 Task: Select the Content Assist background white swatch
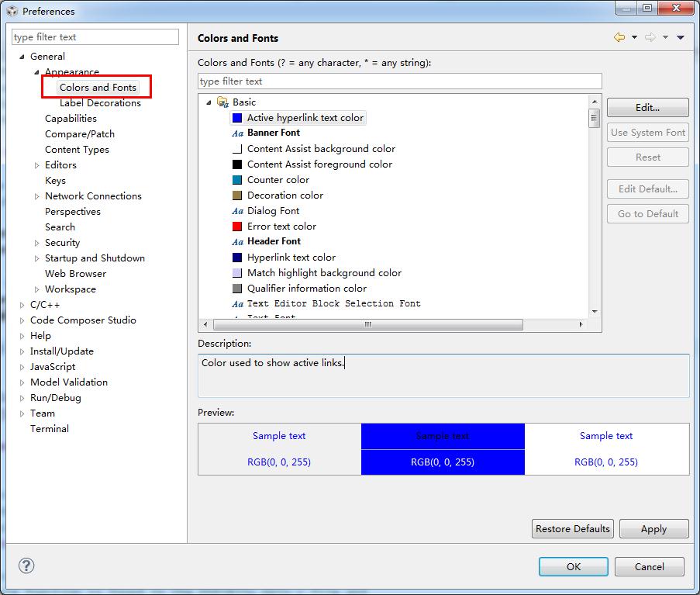237,149
